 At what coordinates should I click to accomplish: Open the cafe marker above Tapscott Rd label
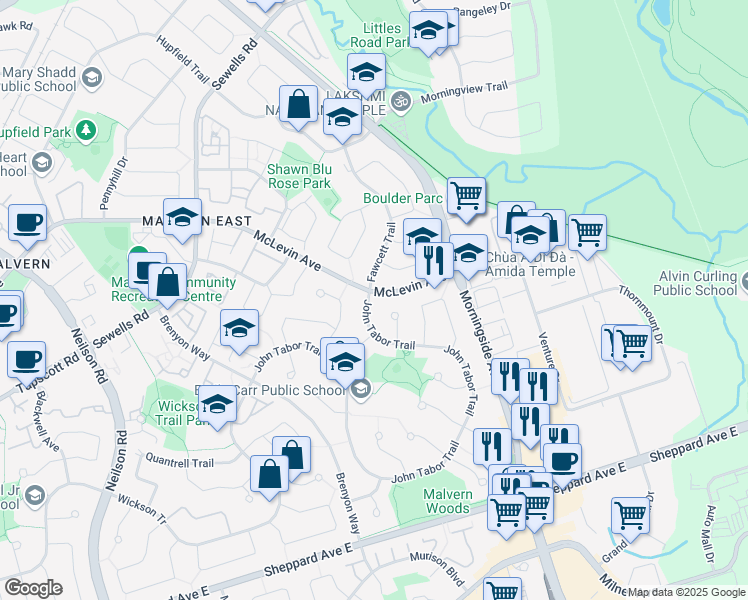coord(27,361)
